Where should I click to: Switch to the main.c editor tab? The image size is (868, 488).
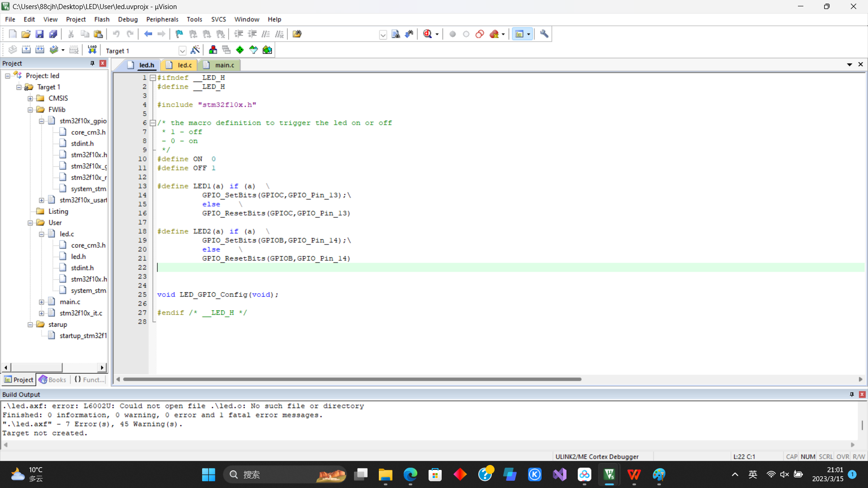tap(220, 65)
